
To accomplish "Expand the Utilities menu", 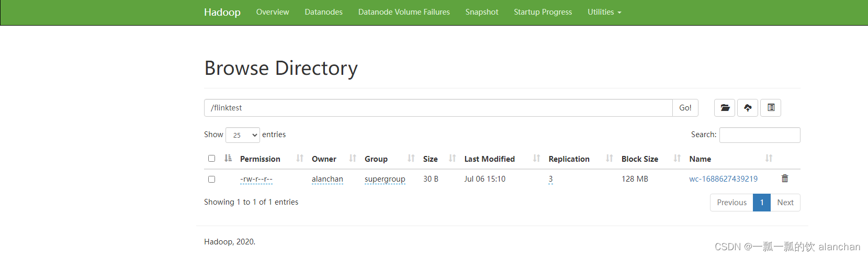I will tap(604, 12).
